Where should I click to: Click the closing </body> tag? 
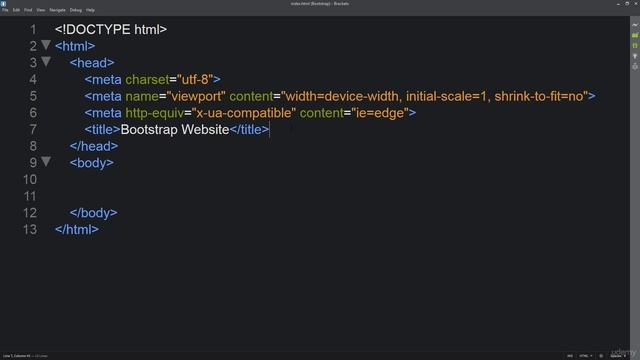(x=93, y=213)
